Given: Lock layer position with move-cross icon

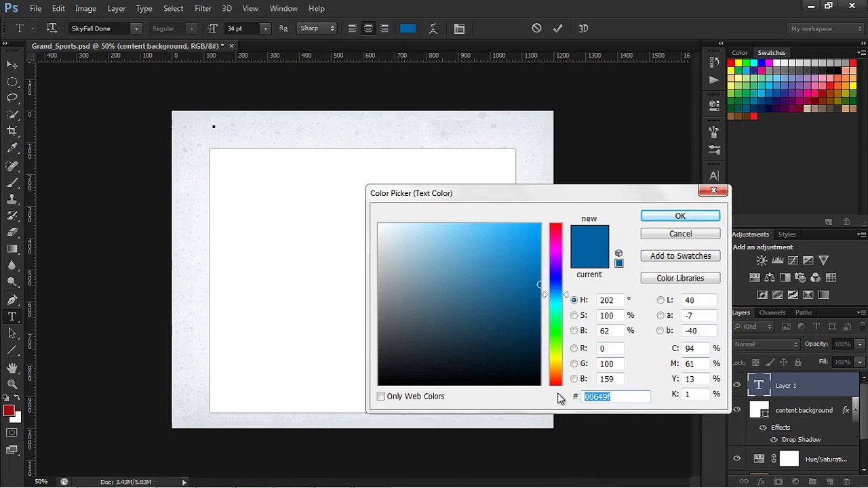Looking at the screenshot, I should click(783, 363).
